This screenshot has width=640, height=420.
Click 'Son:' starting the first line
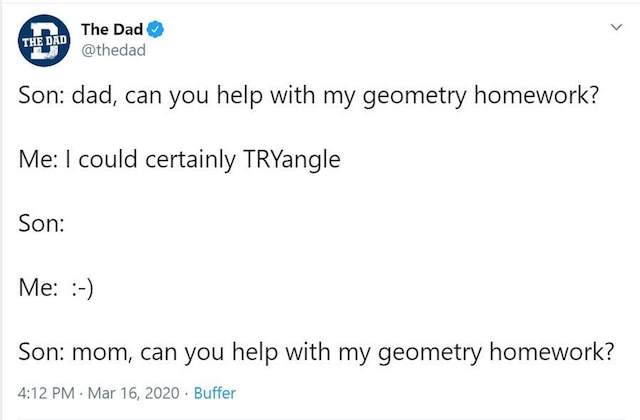click(41, 95)
